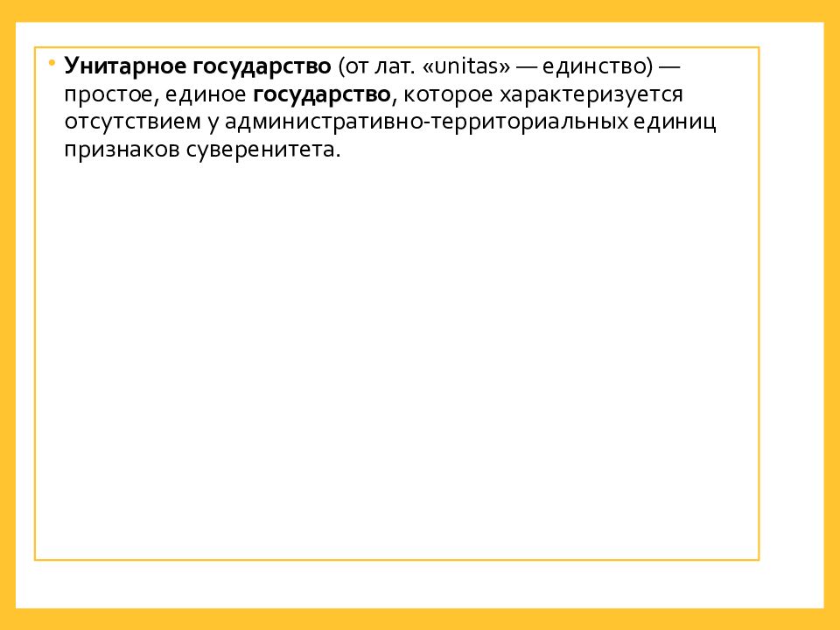Click the word "административно-территориальных"
The image size is (840, 630).
(426, 122)
